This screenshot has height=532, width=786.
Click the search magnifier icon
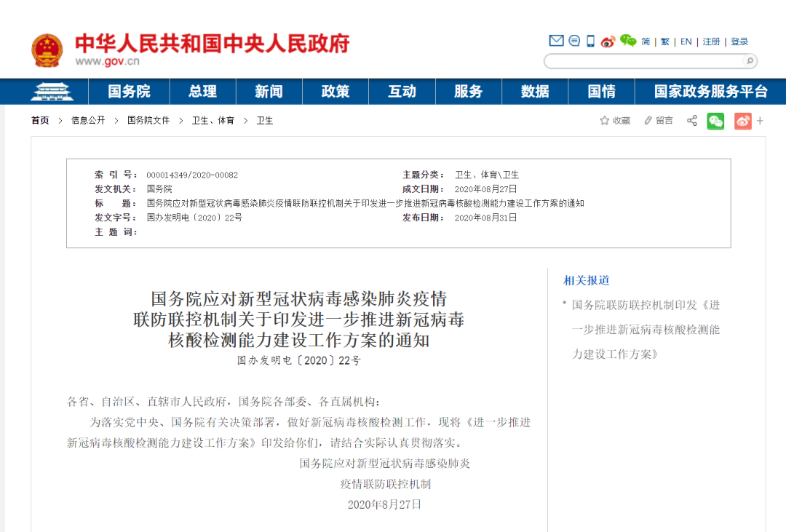[750, 61]
